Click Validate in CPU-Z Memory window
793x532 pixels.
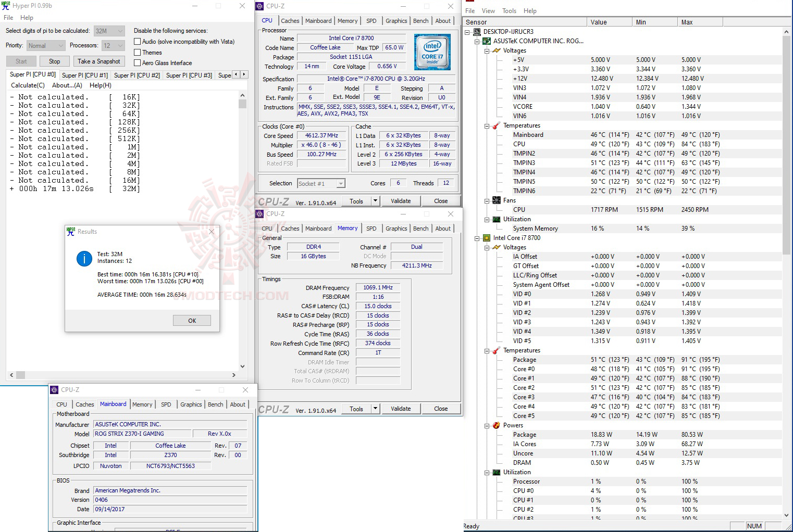pos(401,409)
